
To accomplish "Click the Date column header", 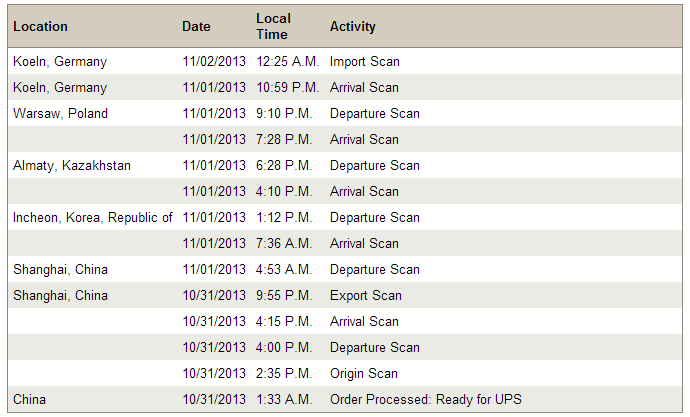I will click(x=196, y=27).
